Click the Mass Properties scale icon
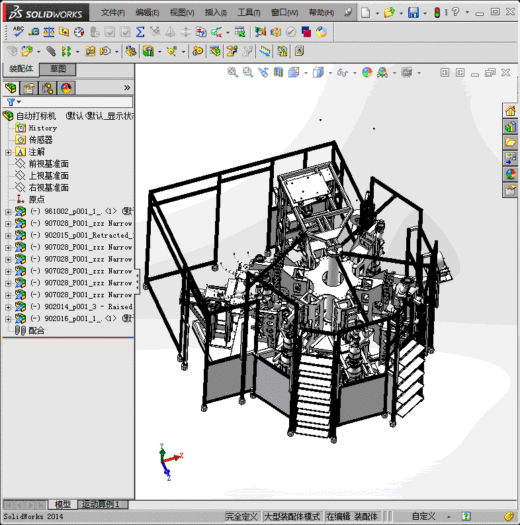The width and height of the screenshot is (520, 525). (x=49, y=32)
